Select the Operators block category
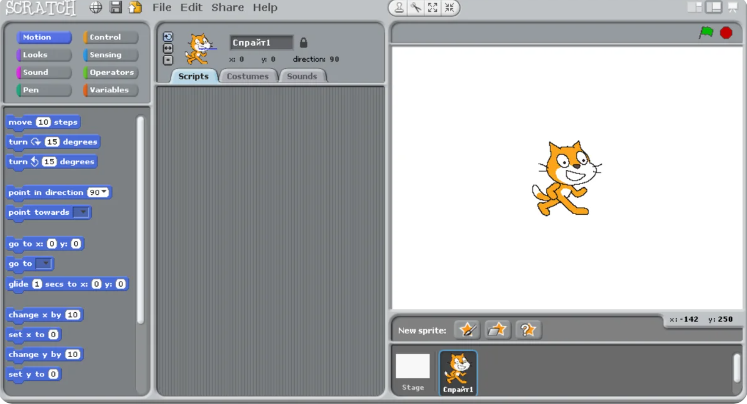747x404 pixels. point(111,72)
